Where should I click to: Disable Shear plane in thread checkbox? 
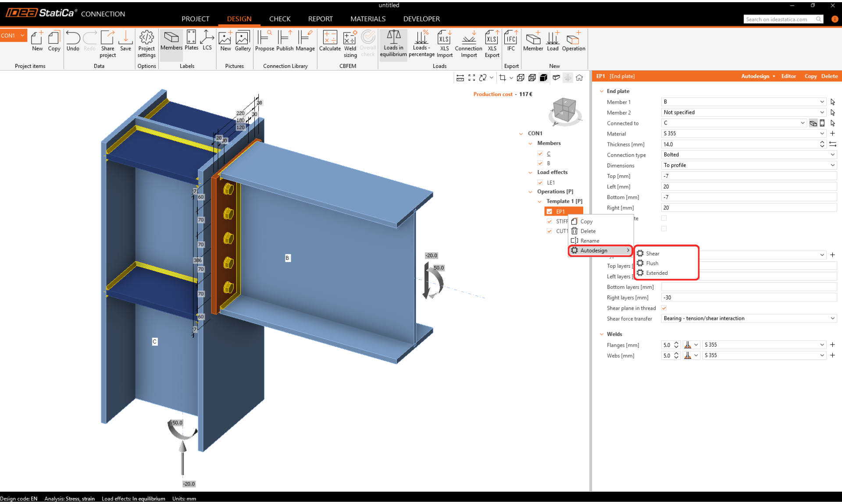664,308
